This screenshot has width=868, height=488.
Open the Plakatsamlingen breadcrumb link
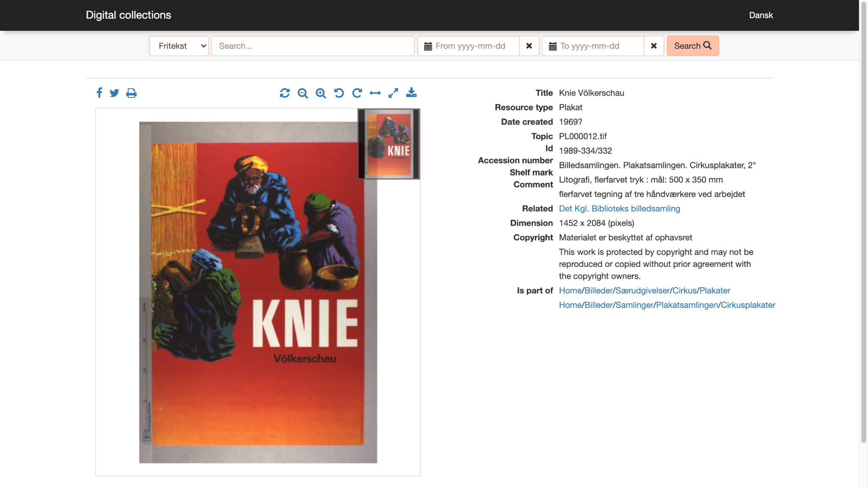[687, 305]
